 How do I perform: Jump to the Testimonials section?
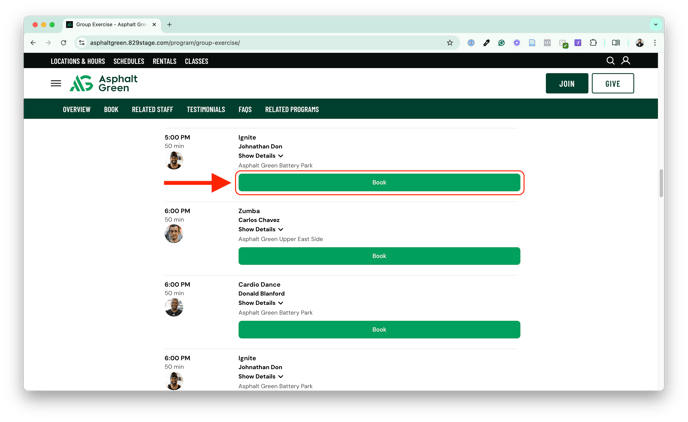click(x=206, y=109)
